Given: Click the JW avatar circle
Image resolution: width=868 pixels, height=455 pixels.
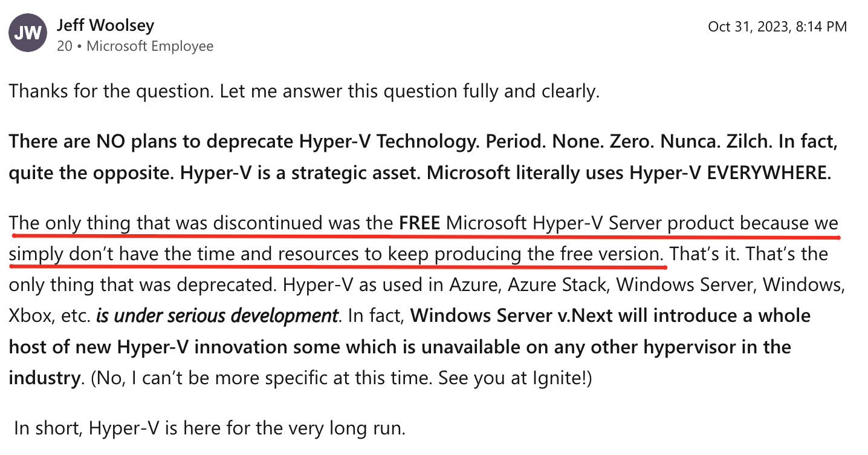Looking at the screenshot, I should [x=29, y=34].
